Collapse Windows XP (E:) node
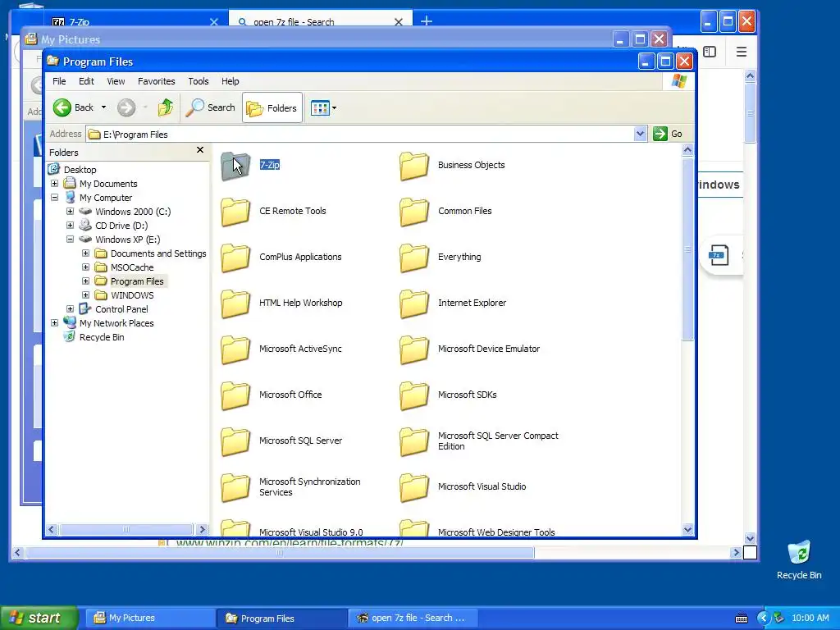The width and height of the screenshot is (840, 630). tap(71, 239)
